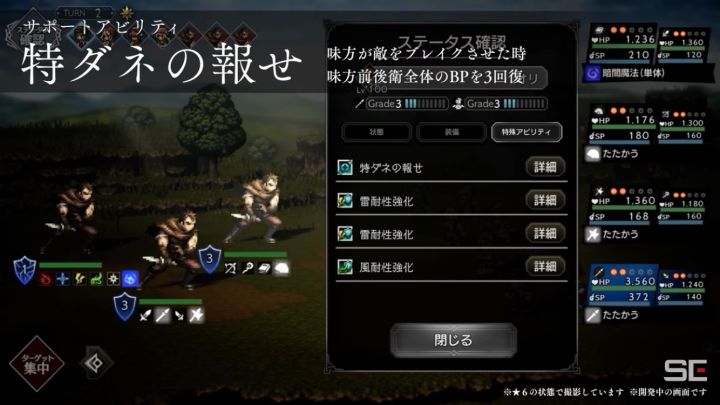Switch to the 特殊アビリティ tab
Screen dimensions: 720x405
pyautogui.click(x=526, y=132)
